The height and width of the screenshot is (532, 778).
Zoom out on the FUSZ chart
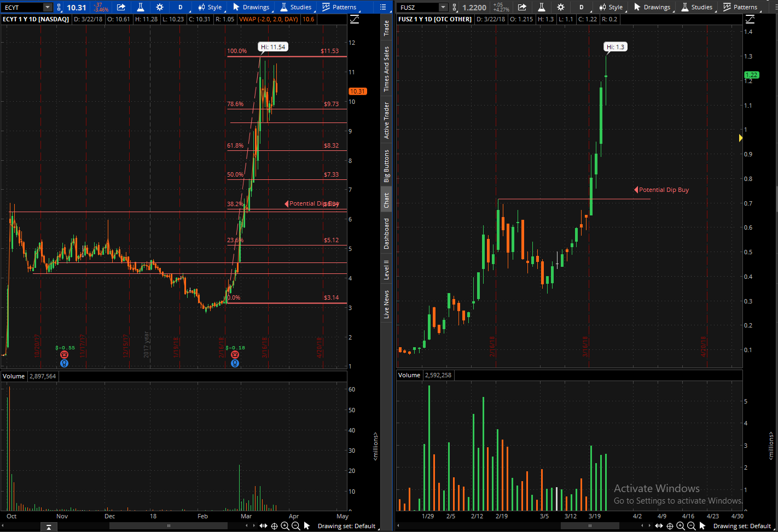tap(691, 526)
